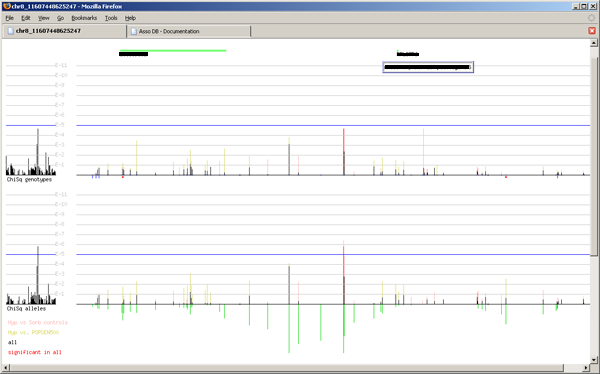Screen dimensions: 600x374
Task: Open the Edit menu
Action: pos(26,18)
